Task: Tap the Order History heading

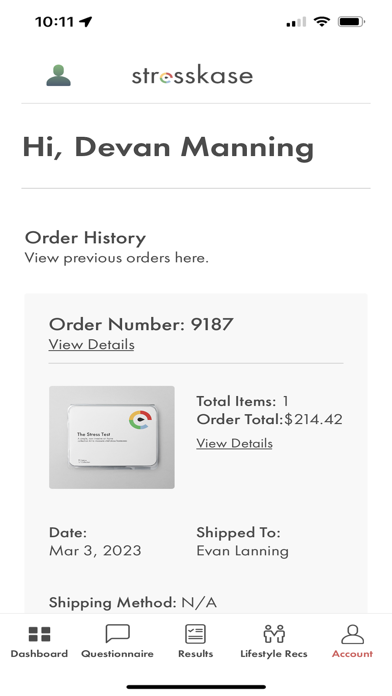Action: pos(85,238)
